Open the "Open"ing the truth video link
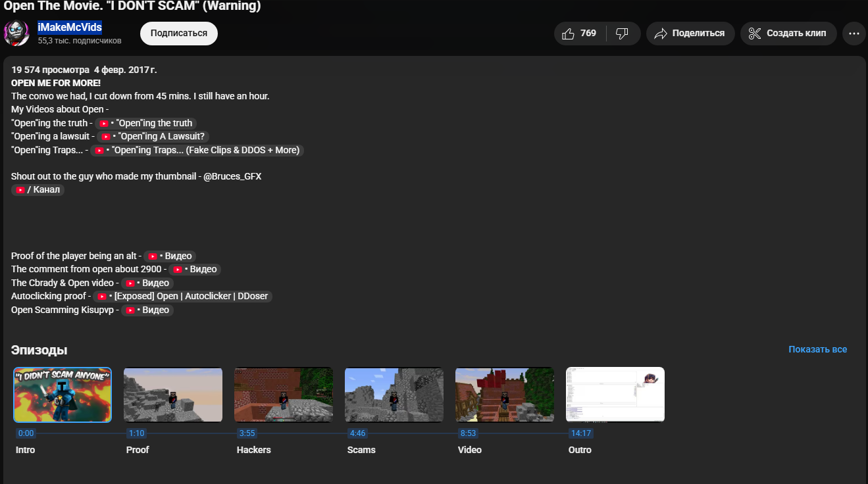Image resolution: width=868 pixels, height=484 pixels. [x=146, y=123]
